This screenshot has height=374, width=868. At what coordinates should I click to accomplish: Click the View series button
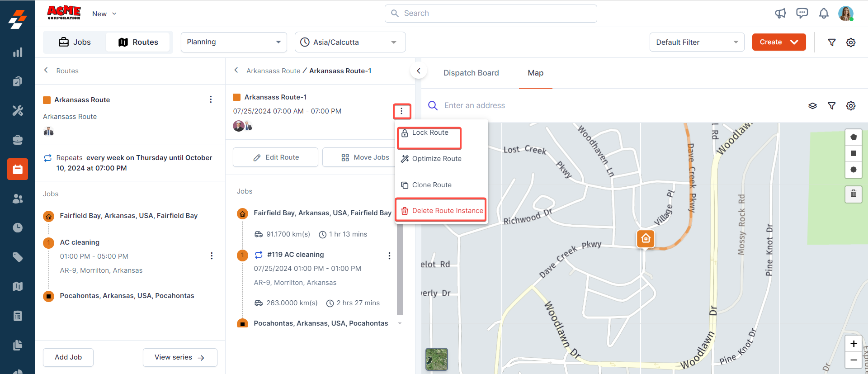[x=180, y=357]
